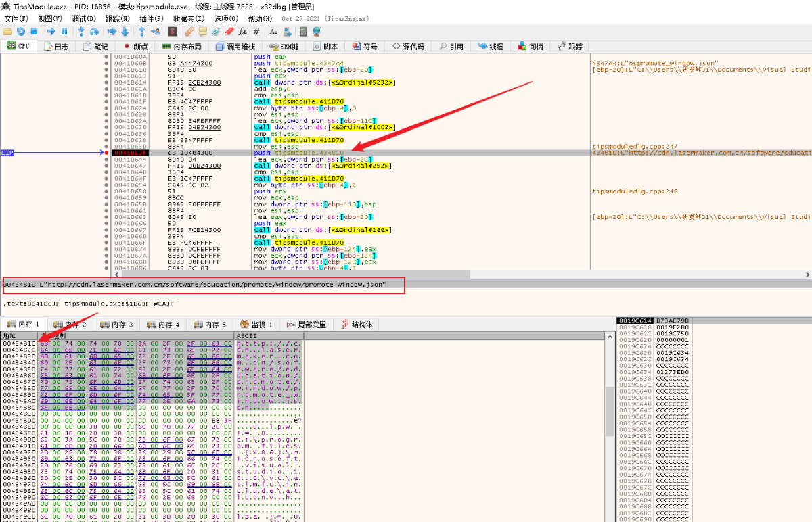The width and height of the screenshot is (812, 522).
Task: Click the comments icon in toolbar
Action: pyautogui.click(x=203, y=31)
